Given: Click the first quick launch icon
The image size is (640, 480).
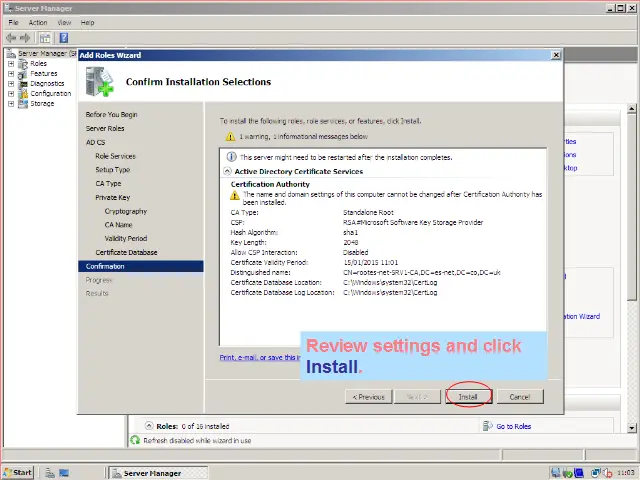Looking at the screenshot, I should pos(50,473).
